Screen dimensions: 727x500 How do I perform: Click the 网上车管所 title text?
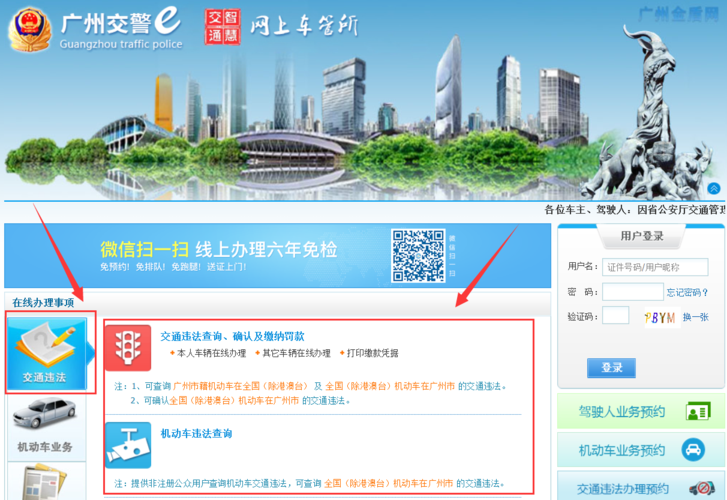[304, 26]
